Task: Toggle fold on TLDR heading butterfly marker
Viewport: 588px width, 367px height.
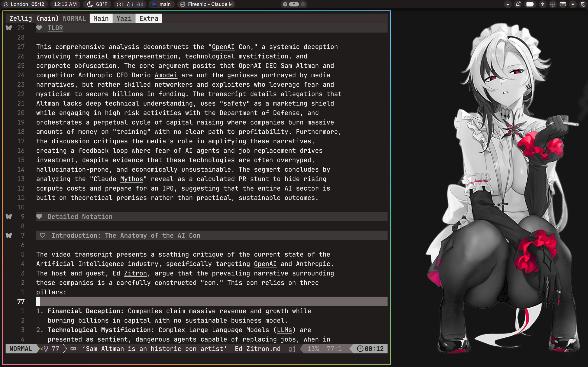Action: (9, 28)
